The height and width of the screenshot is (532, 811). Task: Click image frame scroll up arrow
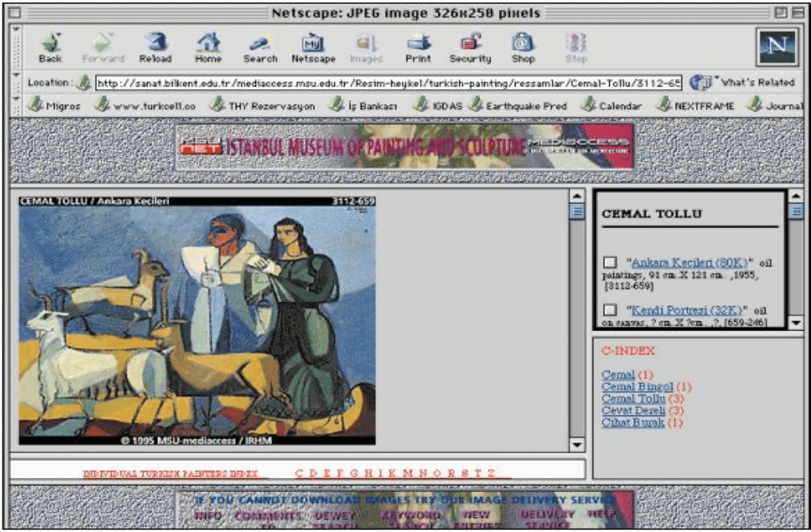coord(577,196)
